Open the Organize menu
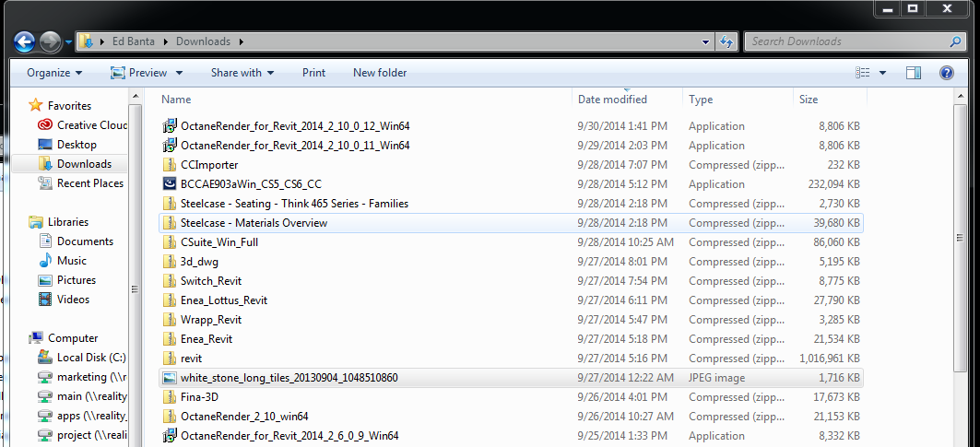This screenshot has height=447, width=980. pos(54,73)
